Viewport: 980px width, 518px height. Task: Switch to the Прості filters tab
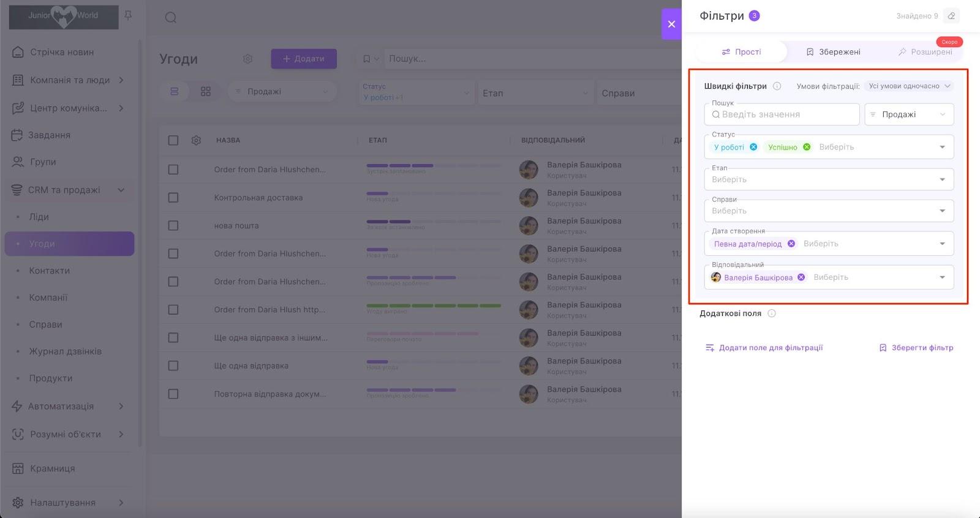(x=741, y=52)
